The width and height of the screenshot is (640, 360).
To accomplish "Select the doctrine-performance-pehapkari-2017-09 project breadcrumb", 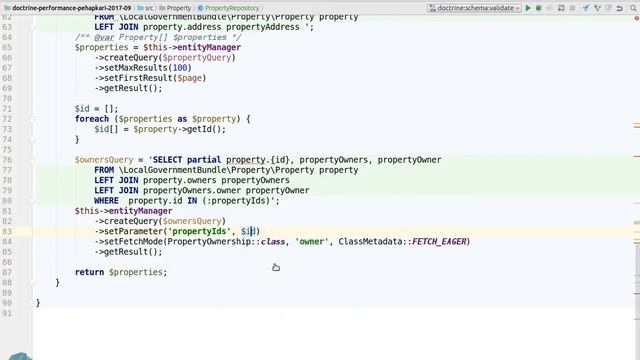I will [x=68, y=8].
